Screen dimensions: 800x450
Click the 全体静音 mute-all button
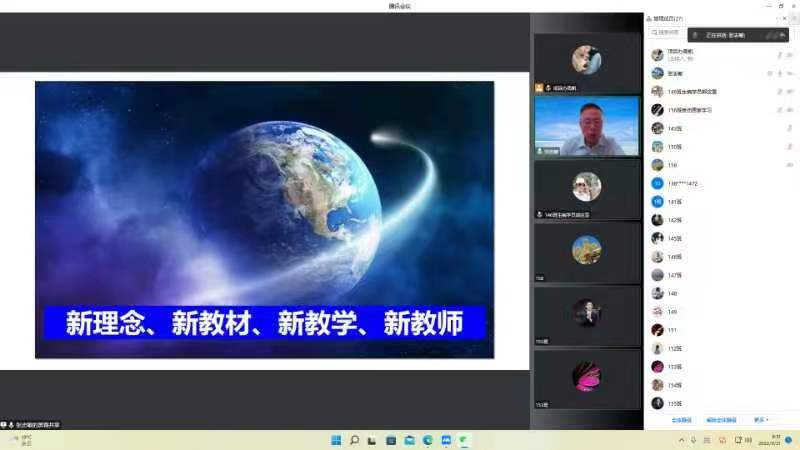(x=681, y=420)
